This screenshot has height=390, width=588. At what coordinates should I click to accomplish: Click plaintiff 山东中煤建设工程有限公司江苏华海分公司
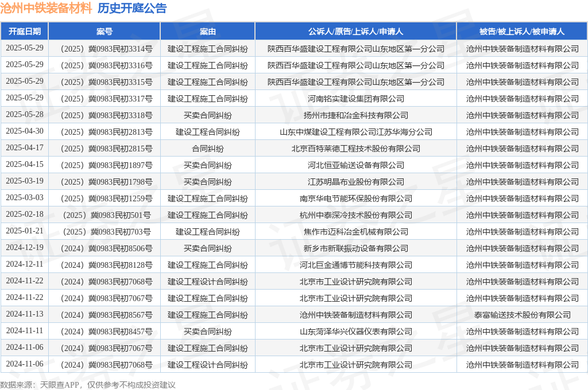(x=356, y=132)
